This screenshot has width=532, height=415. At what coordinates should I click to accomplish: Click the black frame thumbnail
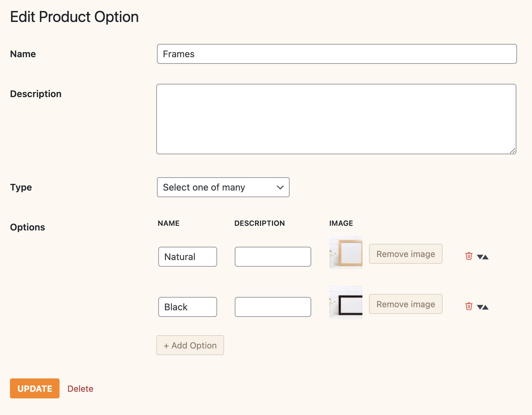point(346,303)
